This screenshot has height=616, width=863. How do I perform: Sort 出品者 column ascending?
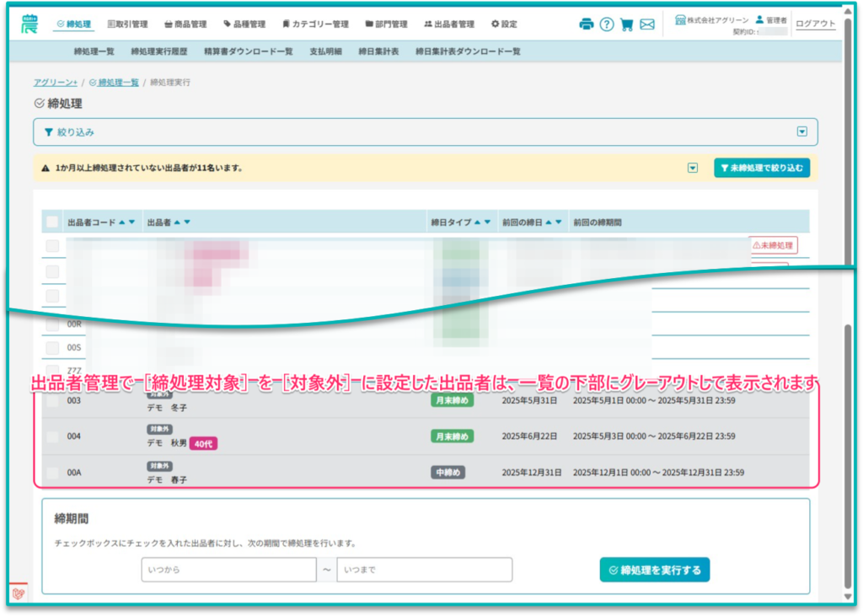177,222
